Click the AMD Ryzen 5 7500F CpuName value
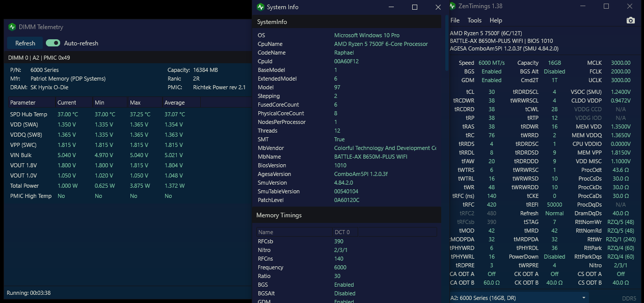The height and width of the screenshot is (303, 644). (x=381, y=44)
